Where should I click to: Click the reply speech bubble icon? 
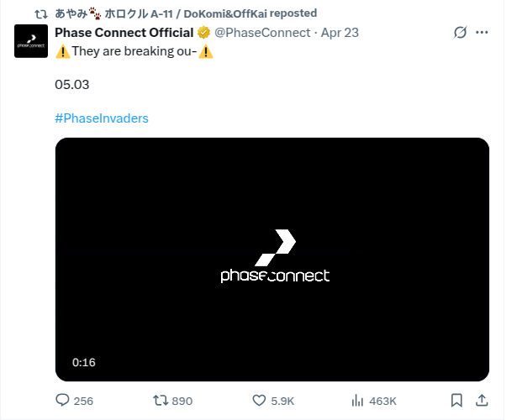(x=62, y=401)
